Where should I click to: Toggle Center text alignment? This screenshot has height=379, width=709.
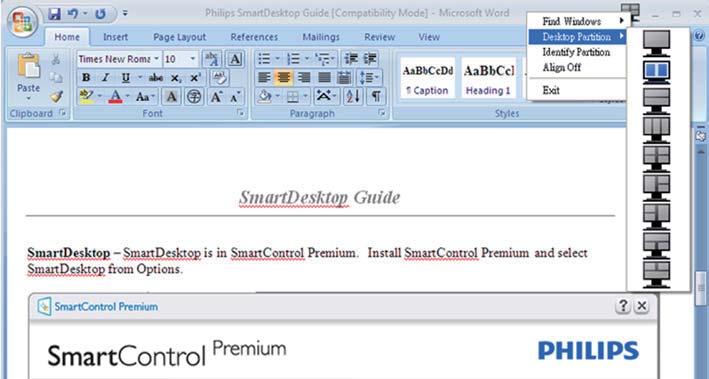point(284,78)
